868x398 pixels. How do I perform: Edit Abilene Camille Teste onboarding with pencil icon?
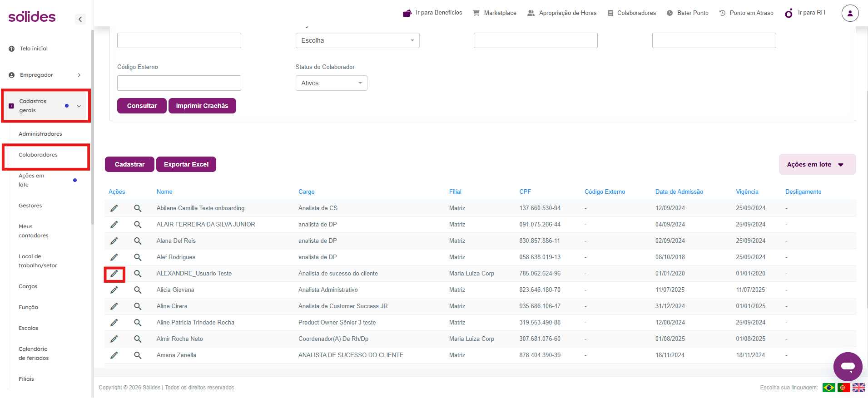(114, 208)
